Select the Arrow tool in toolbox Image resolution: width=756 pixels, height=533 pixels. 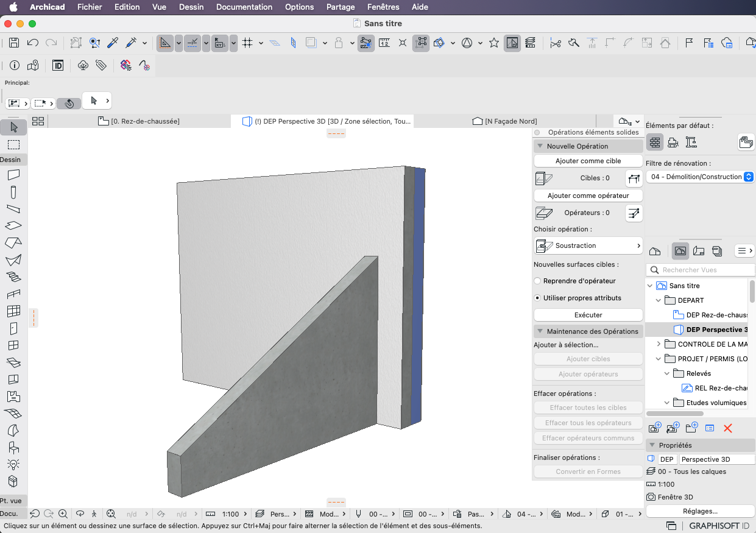coord(13,127)
